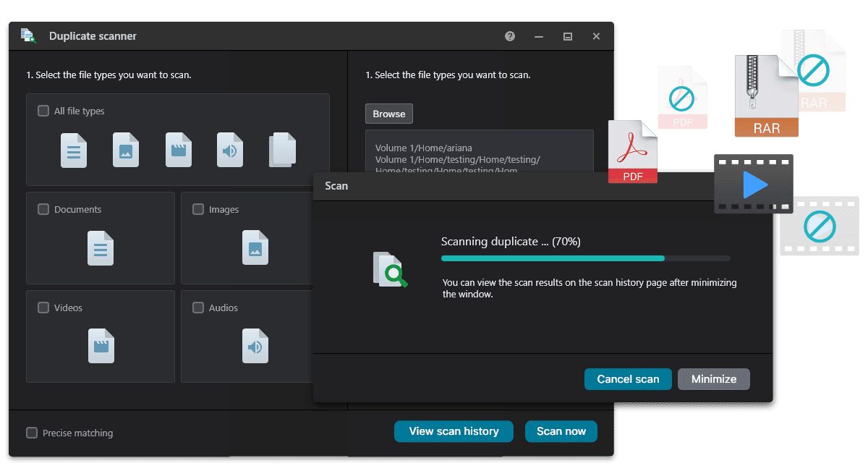
Task: Minimize the Scan dialog with Minimize button
Action: point(713,379)
